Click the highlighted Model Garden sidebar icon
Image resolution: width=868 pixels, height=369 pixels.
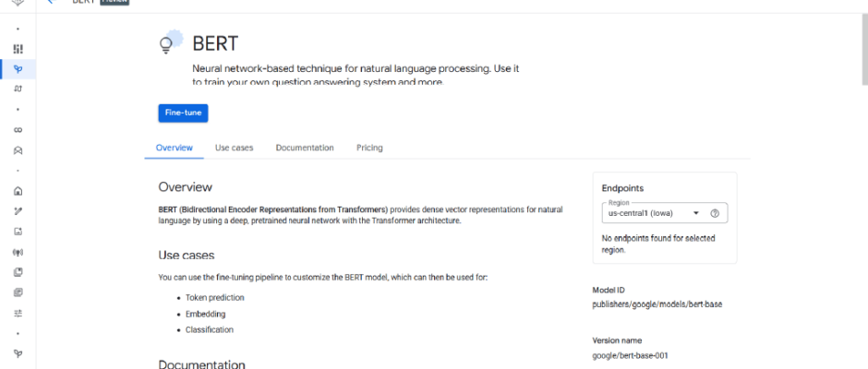click(x=18, y=68)
